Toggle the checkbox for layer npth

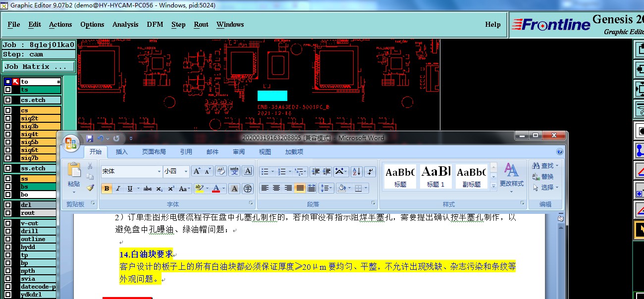(x=8, y=271)
